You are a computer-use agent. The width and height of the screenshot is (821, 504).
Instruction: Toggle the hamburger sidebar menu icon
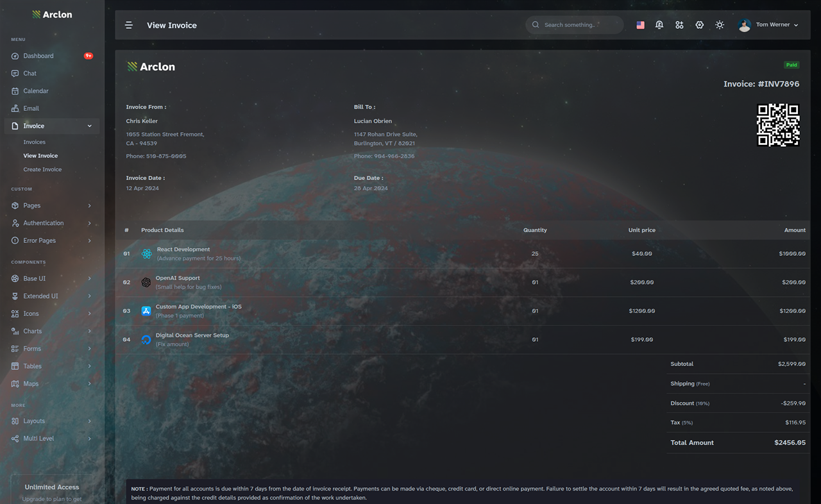point(129,25)
